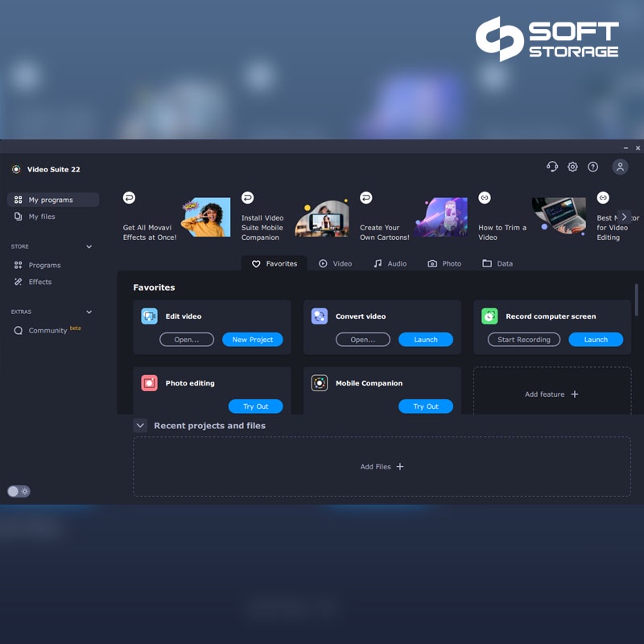Click the Record computer screen icon

click(489, 316)
